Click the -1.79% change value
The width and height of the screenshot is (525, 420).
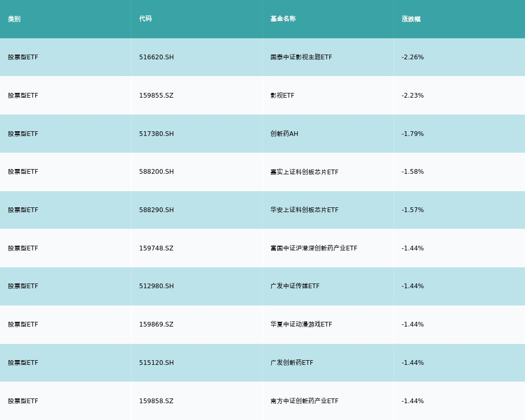(x=413, y=134)
